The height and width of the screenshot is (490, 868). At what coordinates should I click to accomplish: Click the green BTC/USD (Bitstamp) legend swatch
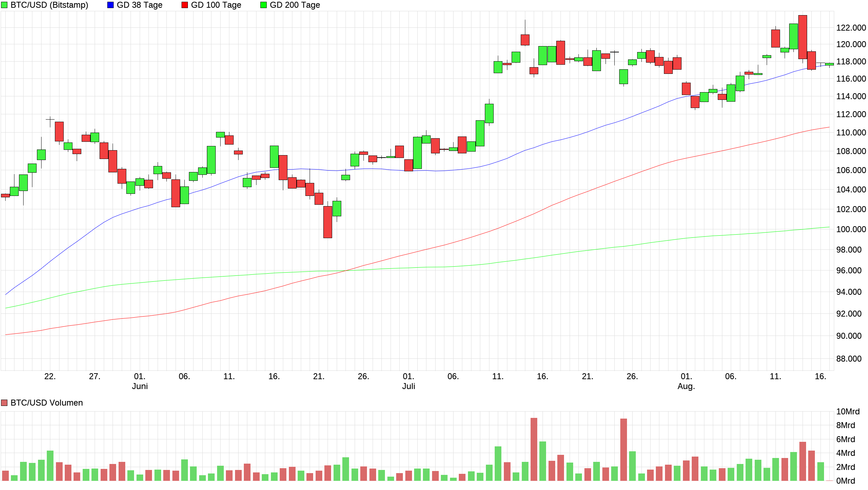coord(4,5)
